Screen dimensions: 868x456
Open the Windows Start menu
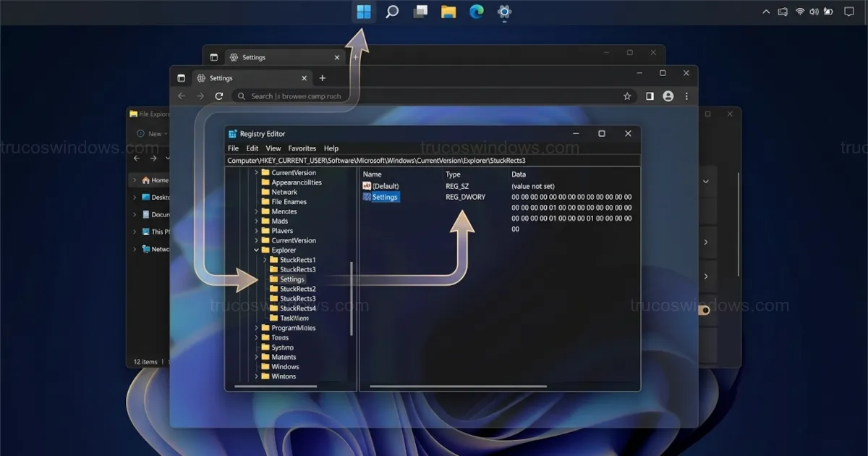click(x=364, y=12)
